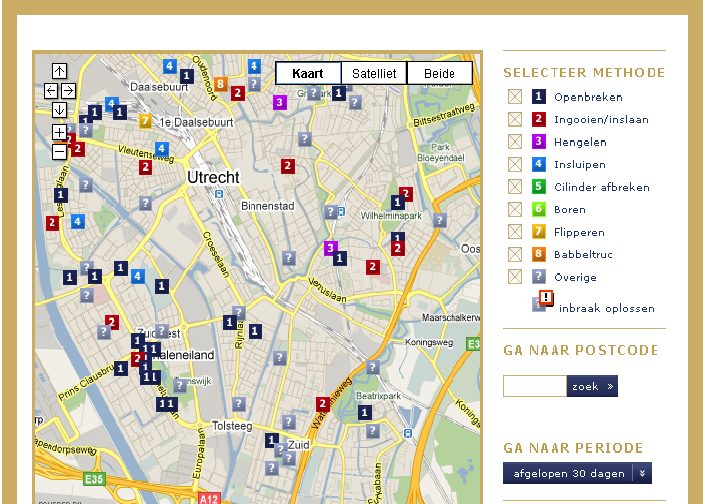Open the 'afgelopen 30 dagen' period dropdown
The width and height of the screenshot is (705, 504).
[x=577, y=473]
